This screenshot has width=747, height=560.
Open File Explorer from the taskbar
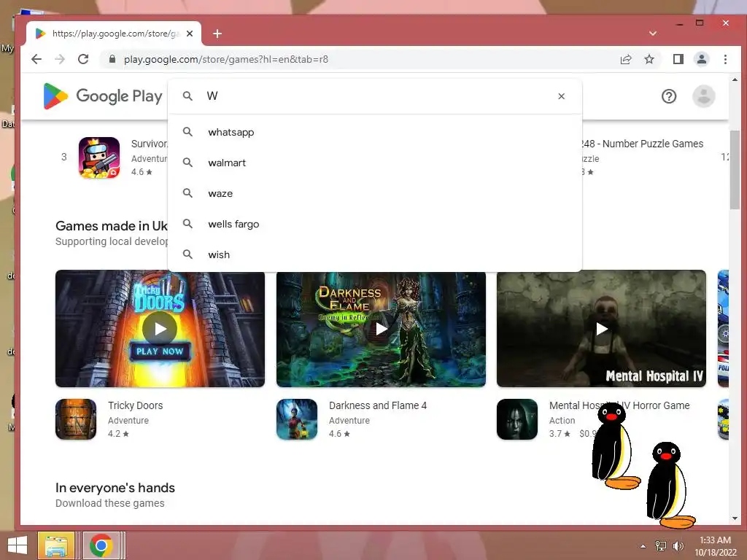pyautogui.click(x=56, y=545)
